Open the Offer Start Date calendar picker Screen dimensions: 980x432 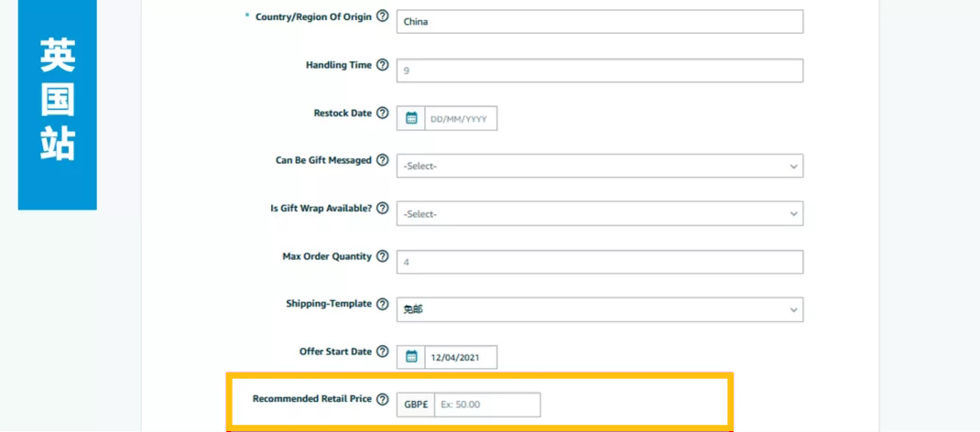[411, 357]
